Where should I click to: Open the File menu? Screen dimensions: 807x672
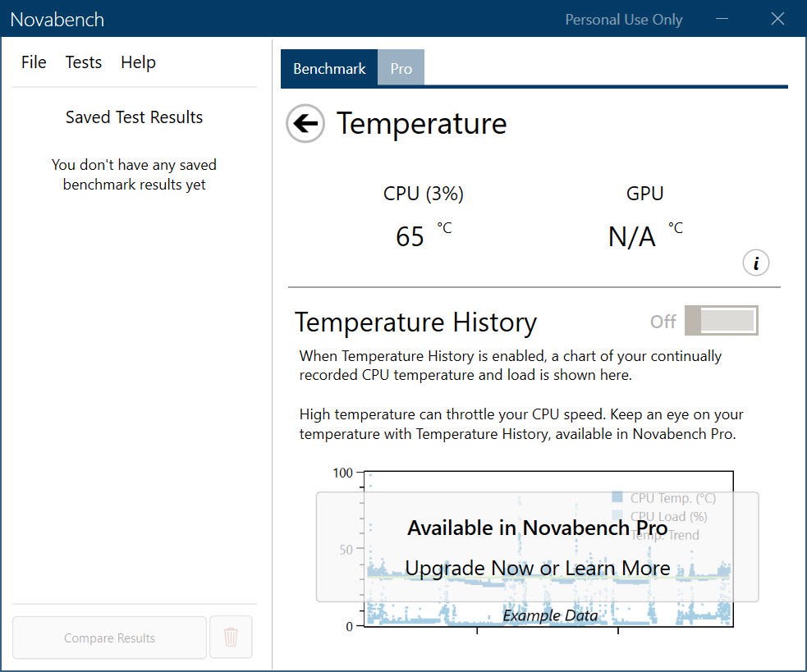click(34, 62)
